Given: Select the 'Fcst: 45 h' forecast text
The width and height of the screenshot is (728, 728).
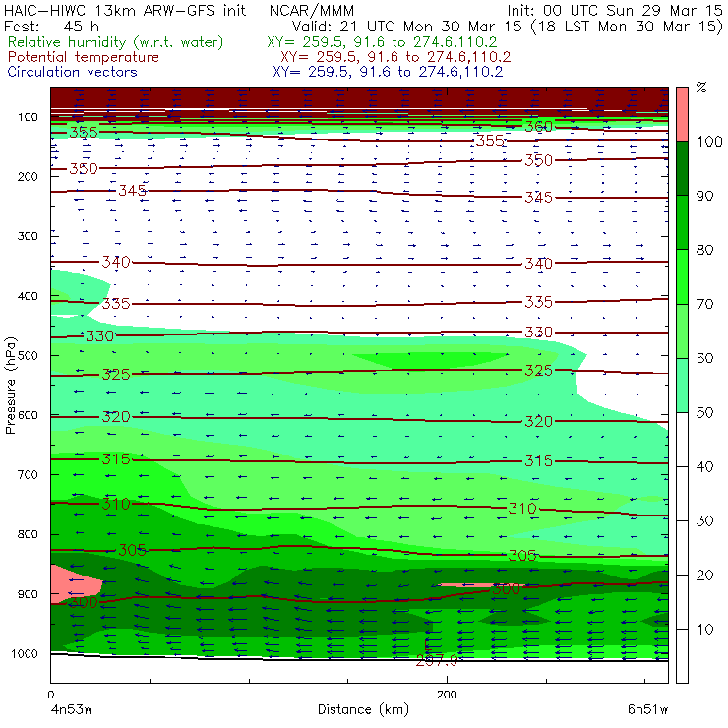Looking at the screenshot, I should 51,26.
